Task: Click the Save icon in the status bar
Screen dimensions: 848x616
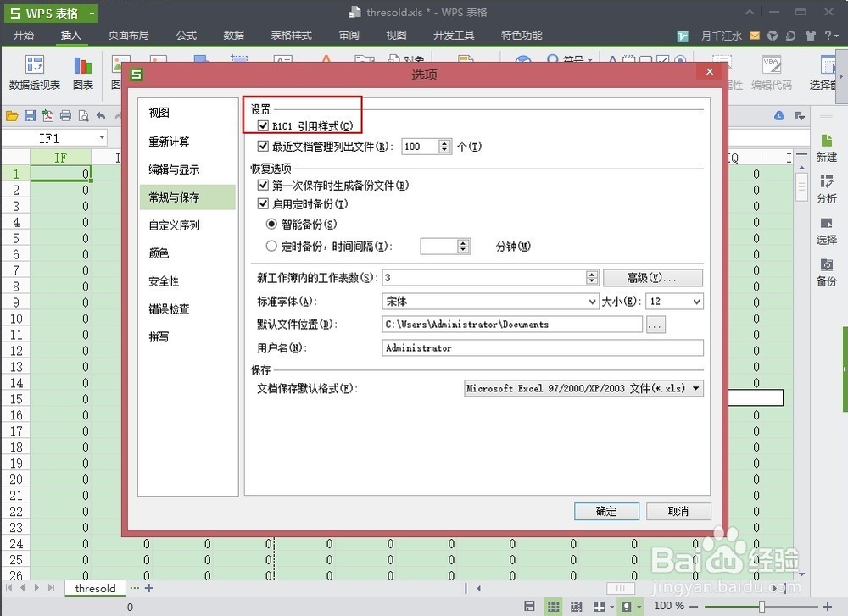Action: (527, 605)
